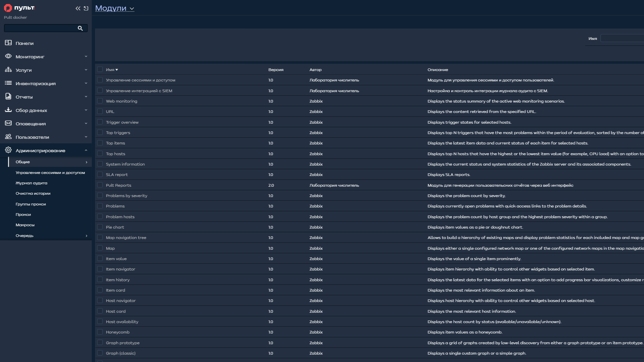Click the Отчеты report icon

tap(8, 96)
